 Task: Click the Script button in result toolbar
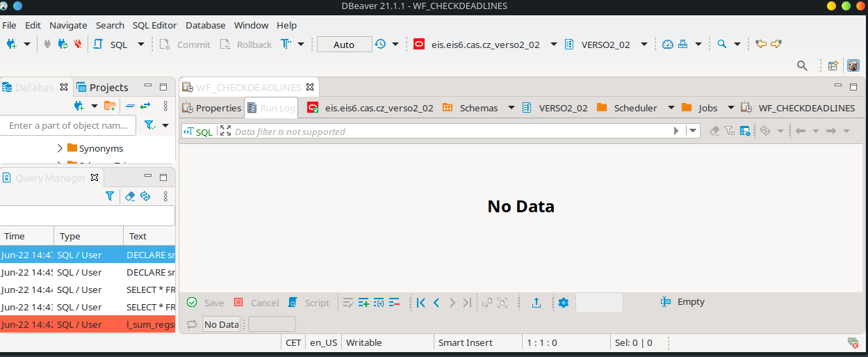[309, 303]
